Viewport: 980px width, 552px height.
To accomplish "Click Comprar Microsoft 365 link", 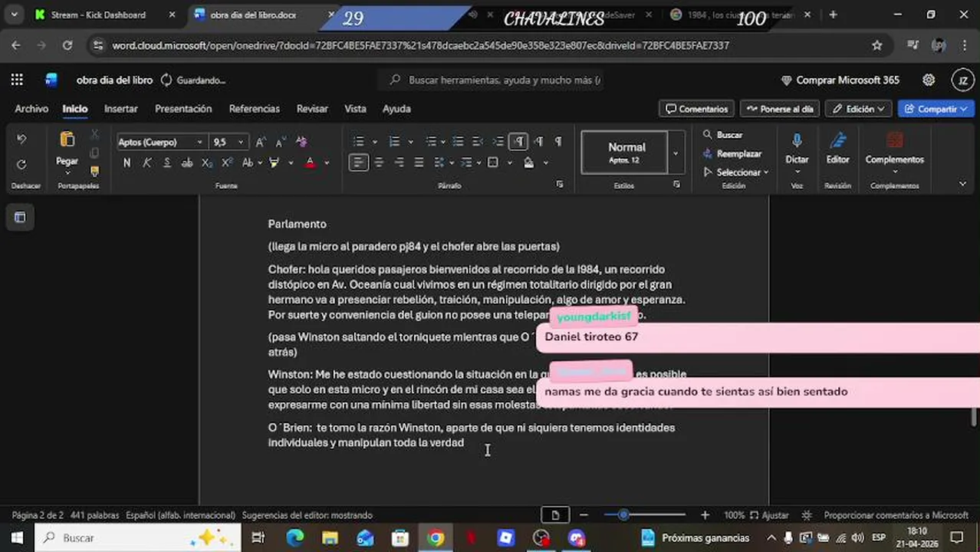I will click(840, 80).
